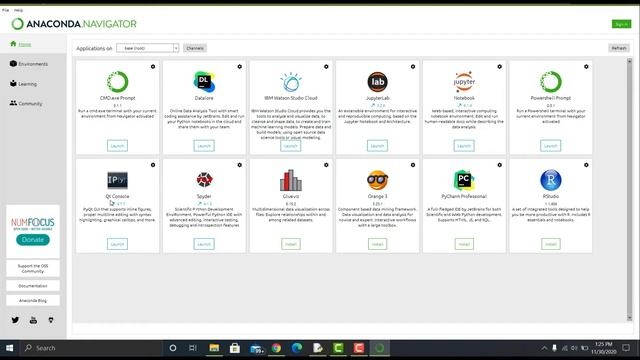The height and width of the screenshot is (360, 640).
Task: Click the JupyterLab lab icon
Action: (377, 82)
